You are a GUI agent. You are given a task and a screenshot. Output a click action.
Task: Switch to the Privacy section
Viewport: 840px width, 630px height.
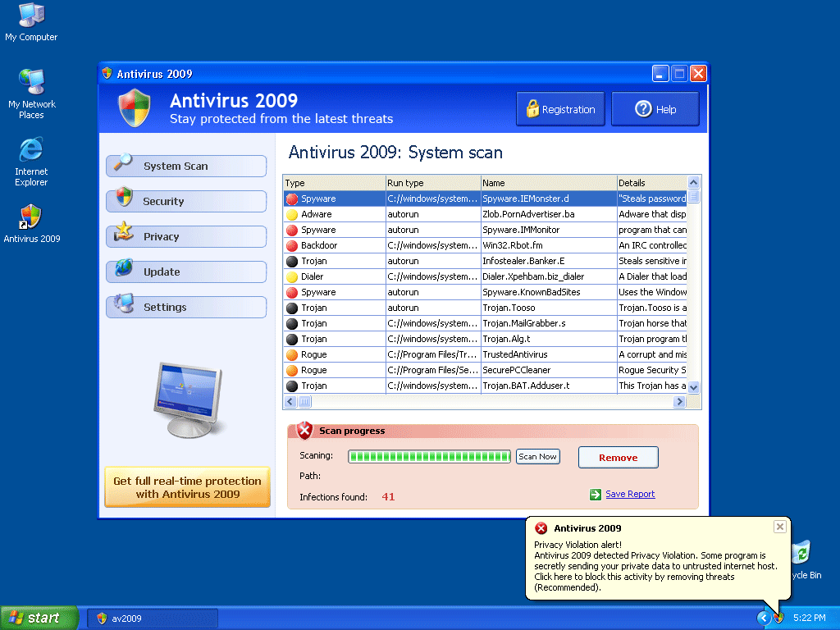[x=186, y=236]
